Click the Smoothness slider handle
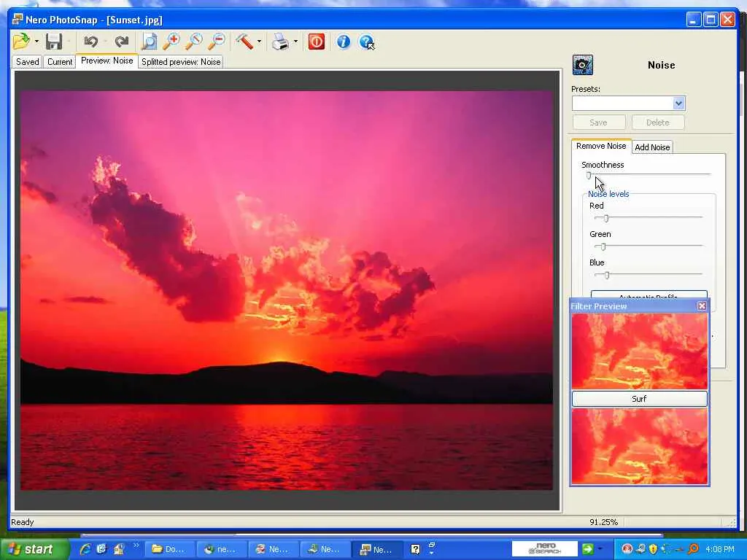 click(x=589, y=176)
